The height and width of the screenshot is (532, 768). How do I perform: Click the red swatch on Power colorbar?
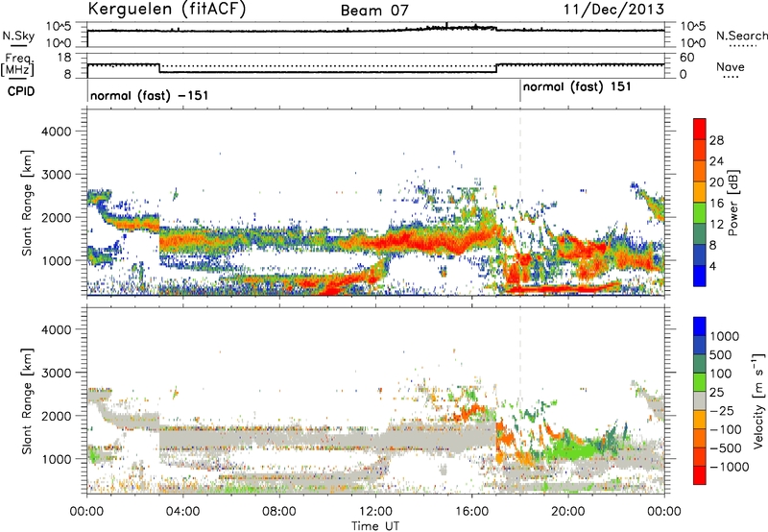(x=700, y=129)
